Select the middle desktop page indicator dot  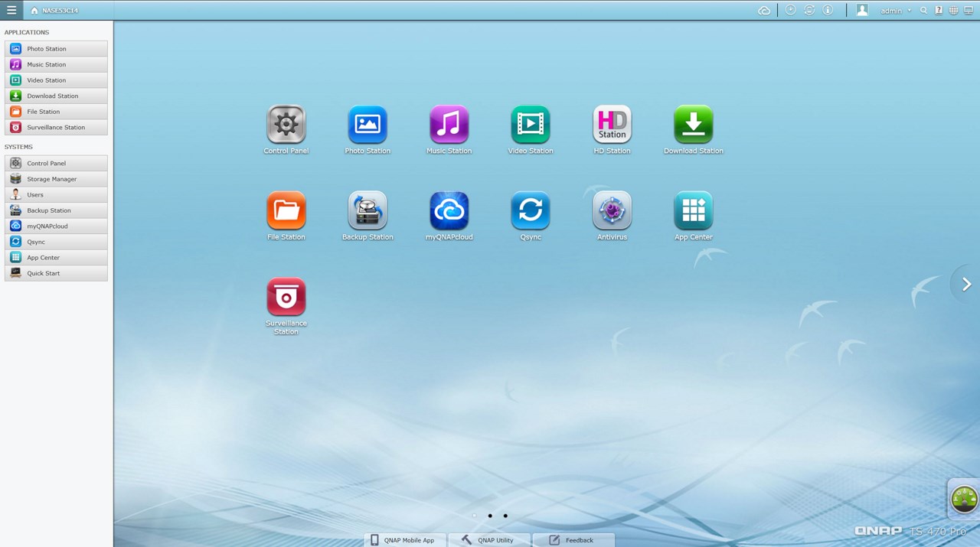pos(490,516)
